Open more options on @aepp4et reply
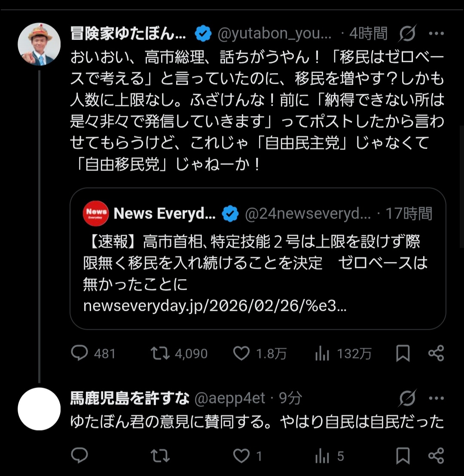464x476 pixels. click(437, 398)
